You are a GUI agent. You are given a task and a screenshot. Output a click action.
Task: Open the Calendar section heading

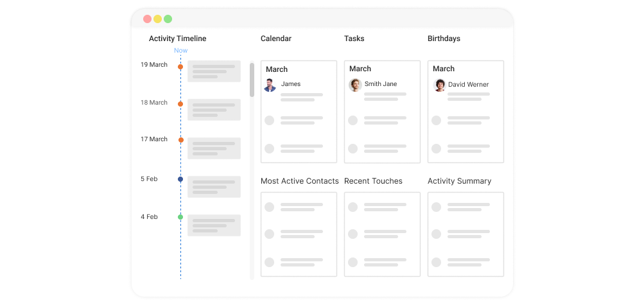[x=276, y=39]
